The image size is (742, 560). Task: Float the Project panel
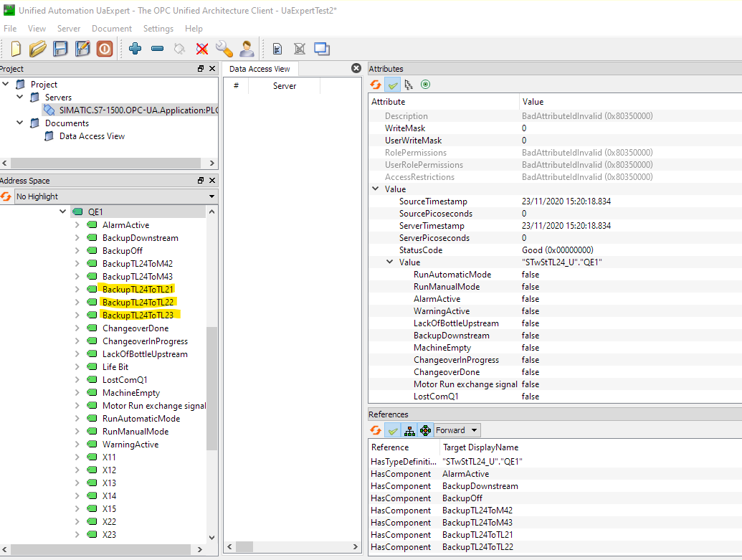[201, 69]
